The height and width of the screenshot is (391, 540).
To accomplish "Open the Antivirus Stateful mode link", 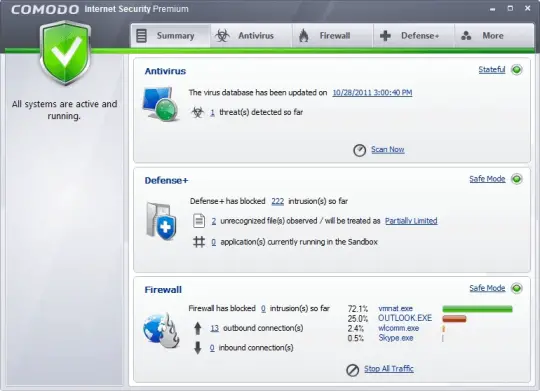I will [492, 70].
